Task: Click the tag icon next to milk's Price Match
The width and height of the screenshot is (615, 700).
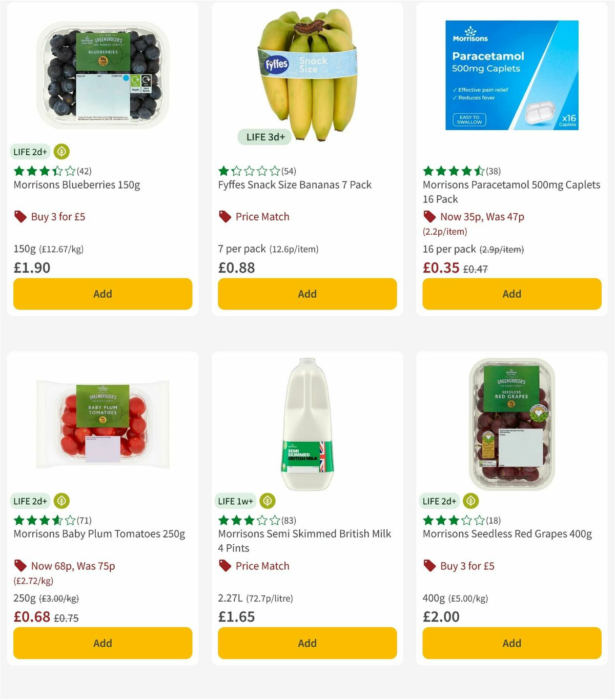Action: tap(225, 566)
